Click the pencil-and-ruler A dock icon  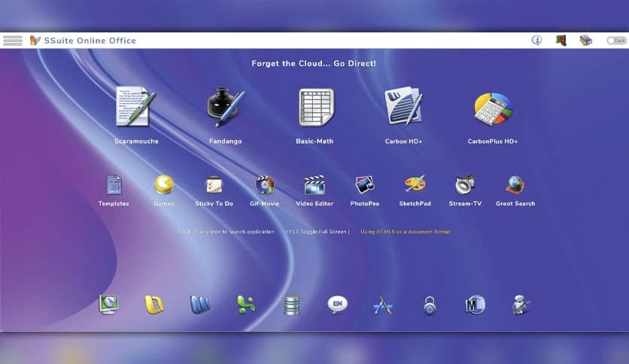383,306
